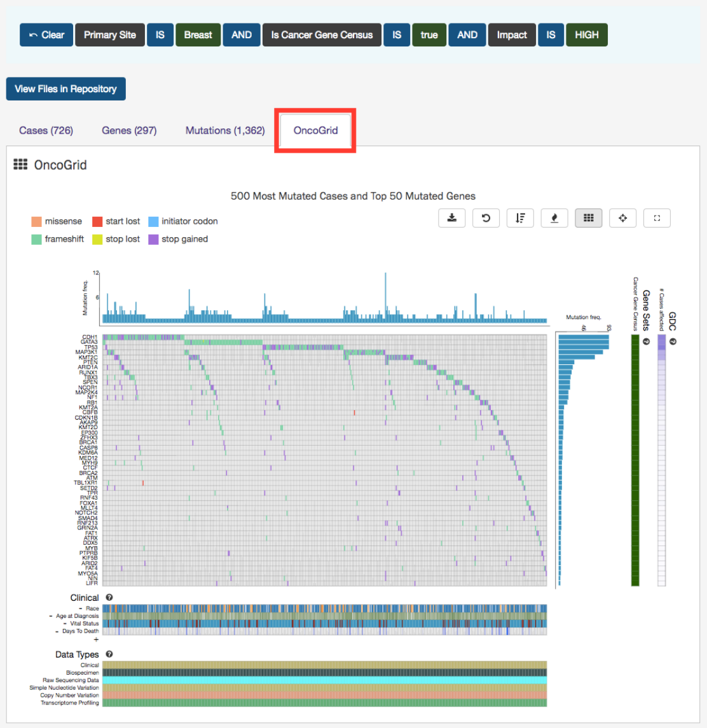
Task: Click the HIGH impact filter value
Action: (x=587, y=35)
